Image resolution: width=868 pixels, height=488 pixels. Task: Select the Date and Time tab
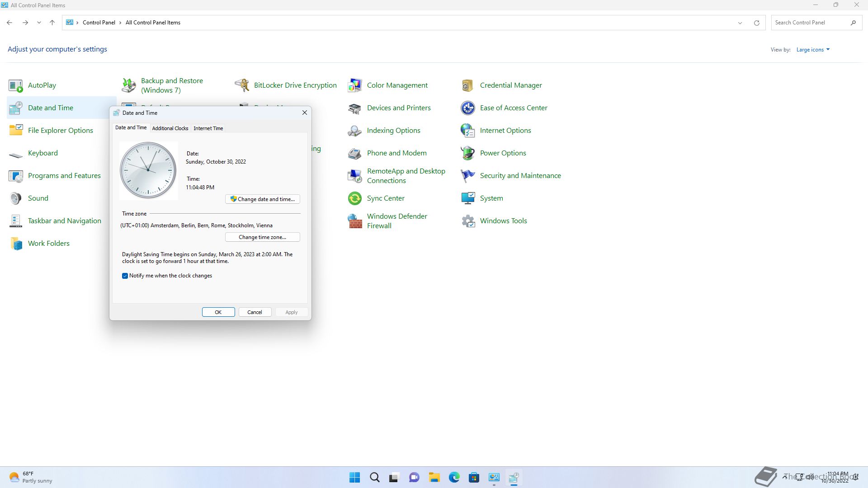coord(131,128)
